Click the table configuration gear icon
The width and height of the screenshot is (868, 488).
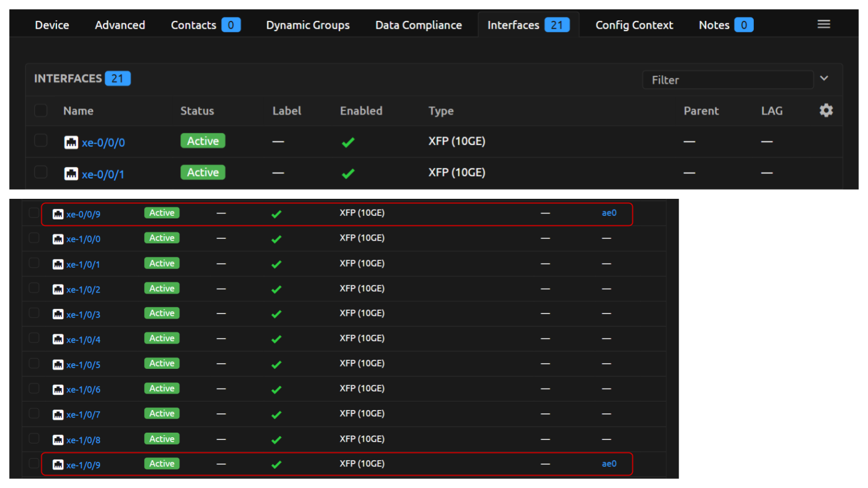(826, 110)
